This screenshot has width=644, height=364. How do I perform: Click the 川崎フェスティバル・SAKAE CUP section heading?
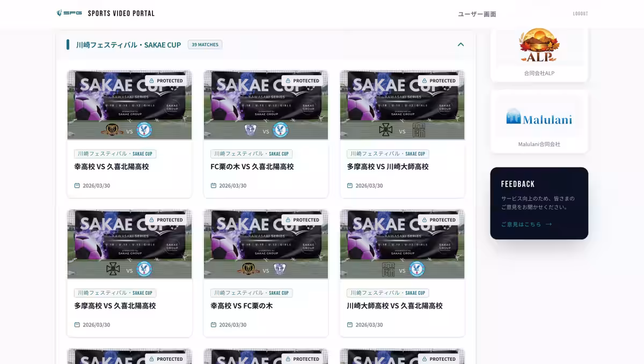[128, 45]
